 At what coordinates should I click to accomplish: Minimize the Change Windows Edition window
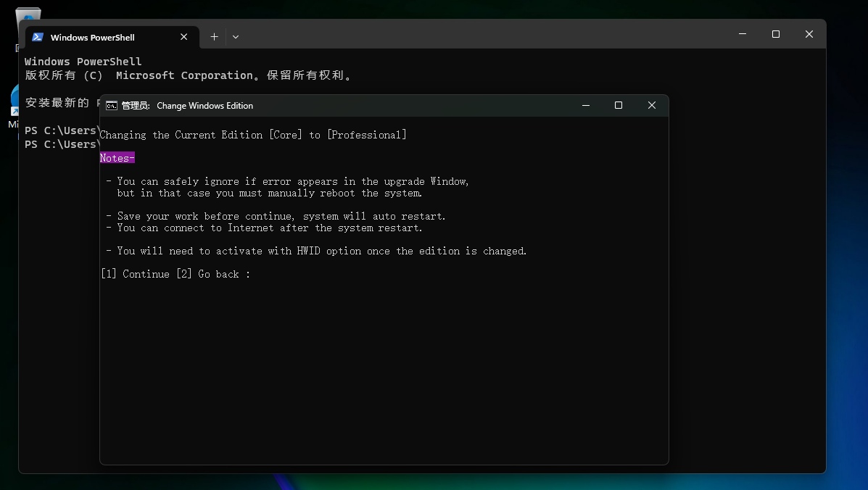(x=586, y=105)
